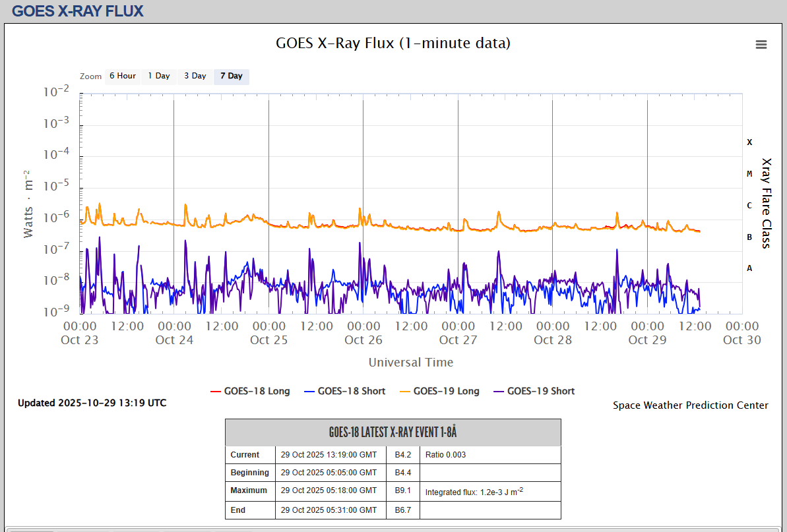Open the chart context menu hamburger icon
This screenshot has height=532, width=787.
(x=761, y=44)
